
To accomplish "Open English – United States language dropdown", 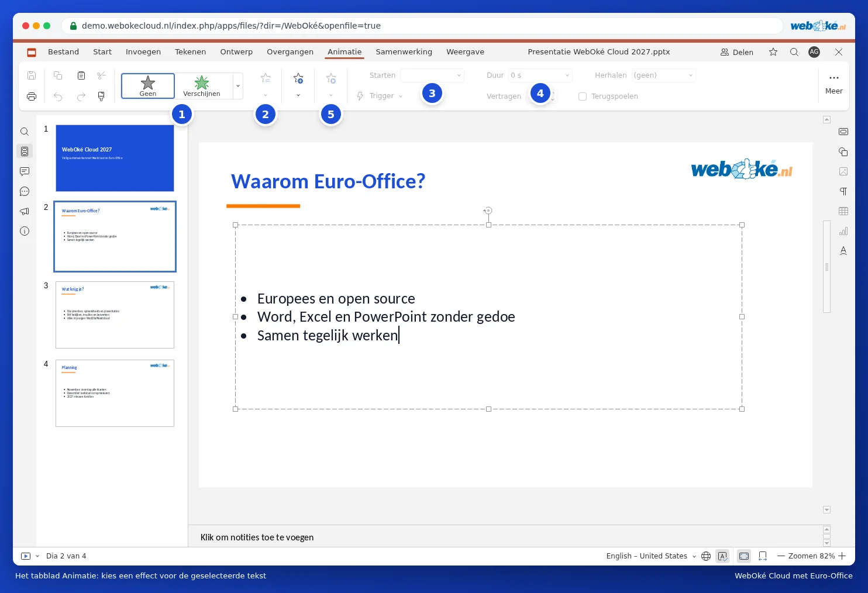I will [651, 556].
